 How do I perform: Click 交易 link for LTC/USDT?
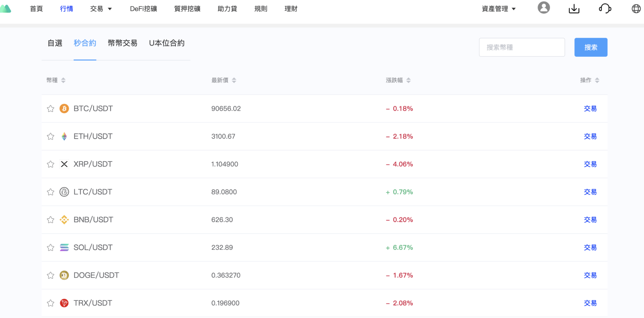pos(590,192)
